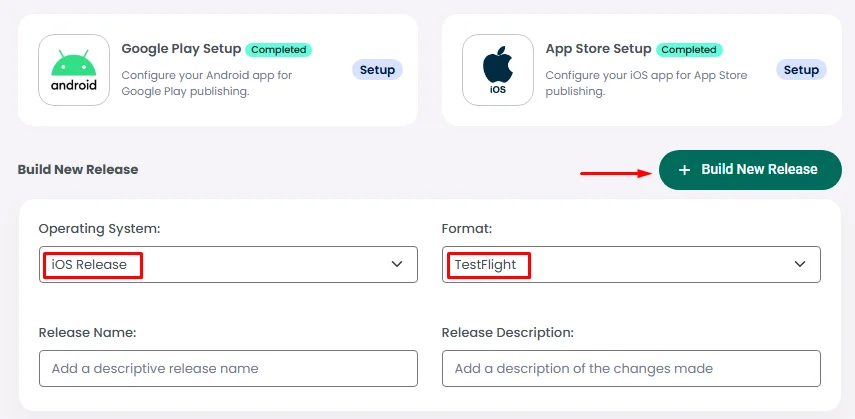Viewport: 855px width, 419px height.
Task: Click the plus icon on Build New Release
Action: (x=684, y=170)
